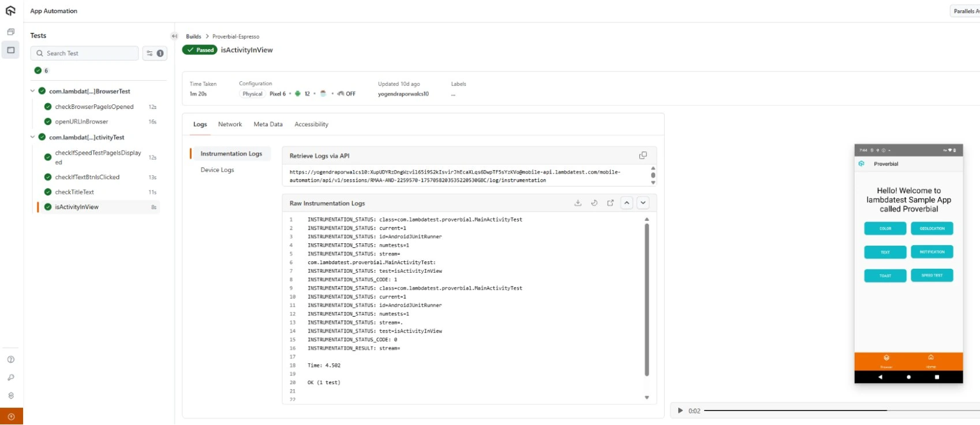Click the 'Time: 4.502' log line

(x=324, y=366)
